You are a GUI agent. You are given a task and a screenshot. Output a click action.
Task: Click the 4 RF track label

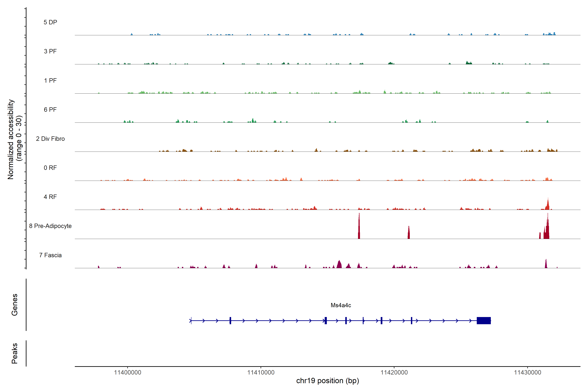(50, 197)
